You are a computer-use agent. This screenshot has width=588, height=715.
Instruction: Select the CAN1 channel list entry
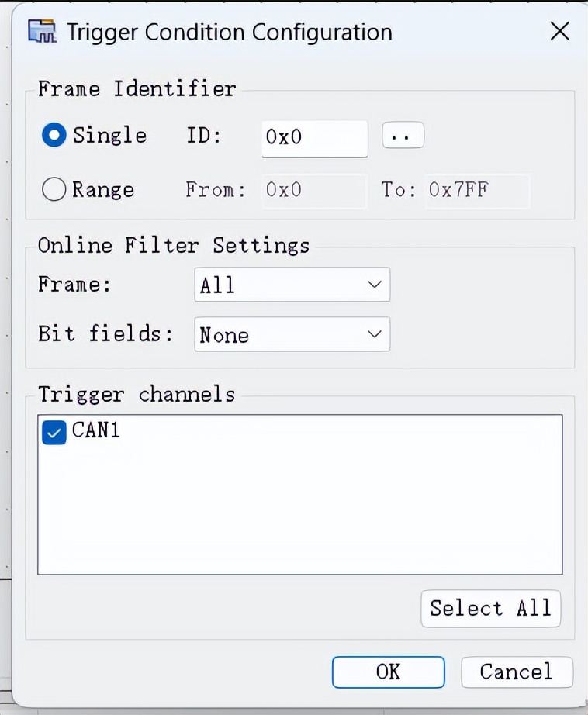tap(96, 430)
